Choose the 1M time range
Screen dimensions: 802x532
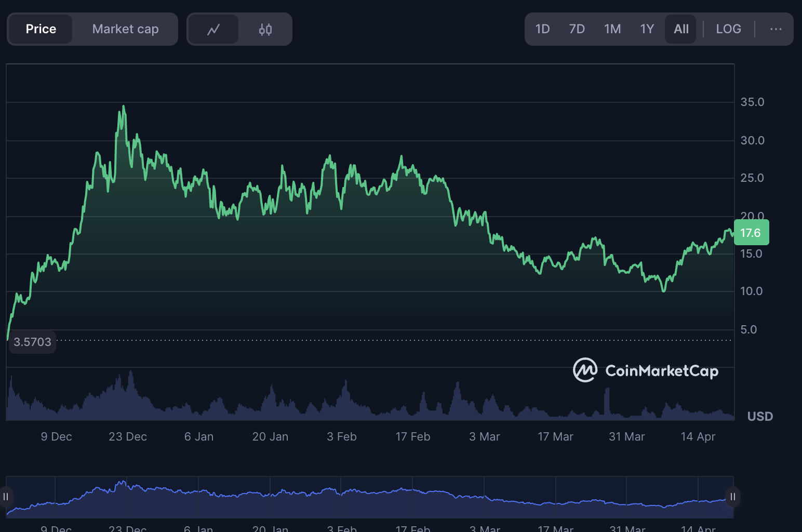click(612, 30)
